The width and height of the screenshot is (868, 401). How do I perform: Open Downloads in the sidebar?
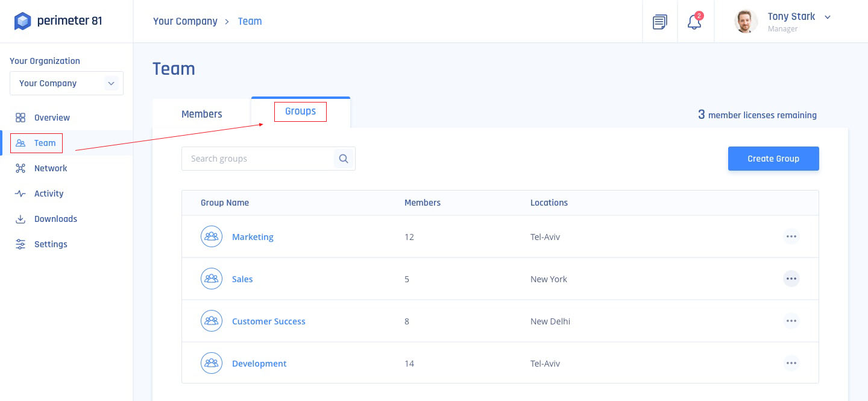(55, 219)
